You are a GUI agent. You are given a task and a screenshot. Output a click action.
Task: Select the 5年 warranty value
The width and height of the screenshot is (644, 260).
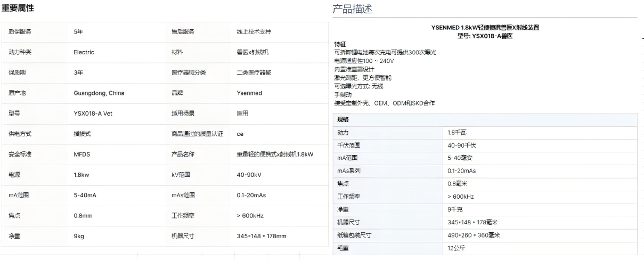(78, 32)
